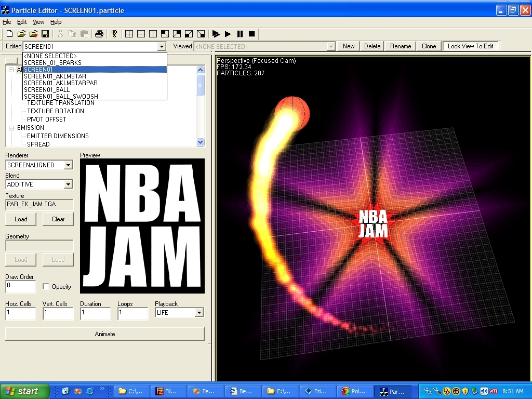This screenshot has width=532, height=399.
Task: Click the Animate button
Action: [104, 334]
